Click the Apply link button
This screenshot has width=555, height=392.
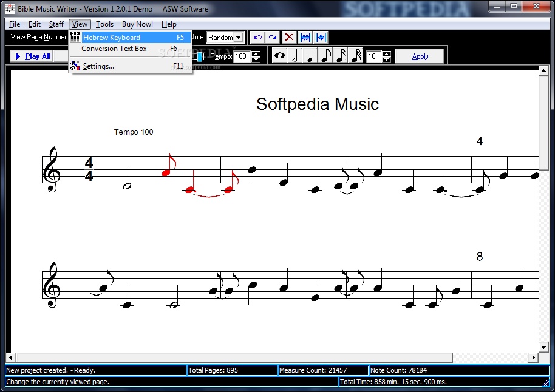click(420, 56)
